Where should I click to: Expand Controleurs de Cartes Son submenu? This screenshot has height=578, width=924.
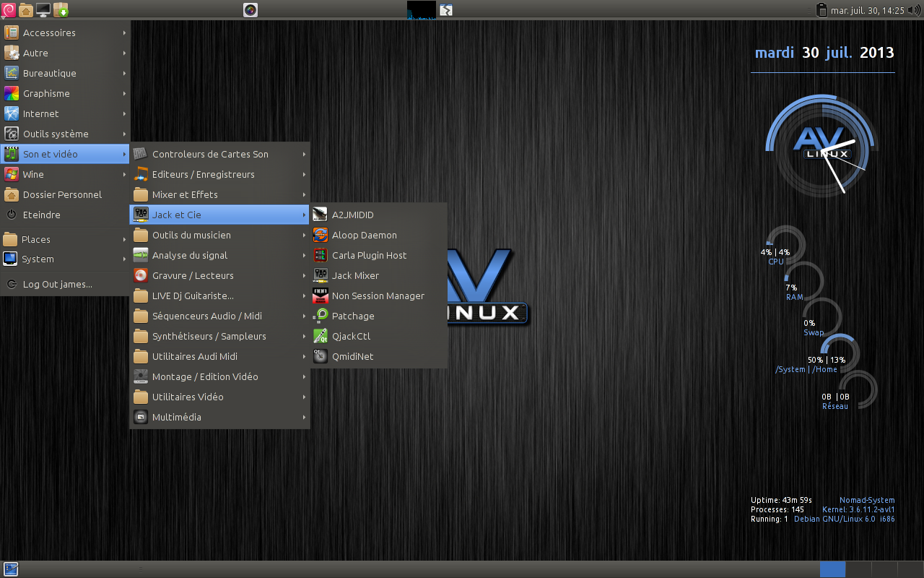click(x=219, y=154)
